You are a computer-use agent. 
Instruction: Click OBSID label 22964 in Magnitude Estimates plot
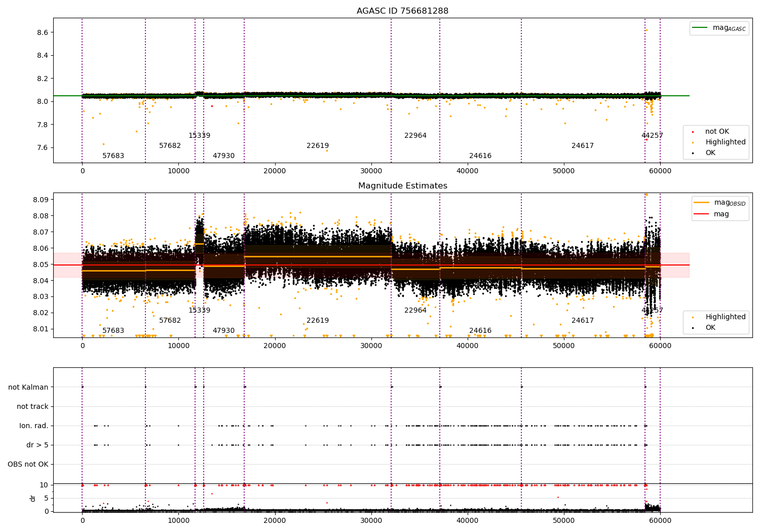pos(415,311)
